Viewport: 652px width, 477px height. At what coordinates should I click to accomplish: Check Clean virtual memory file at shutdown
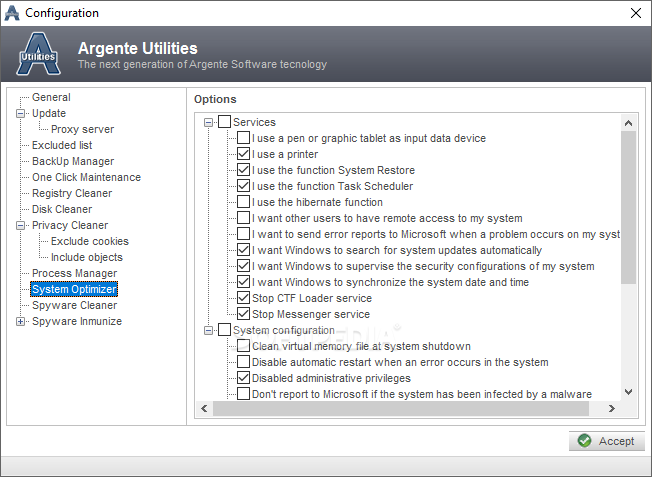point(244,346)
